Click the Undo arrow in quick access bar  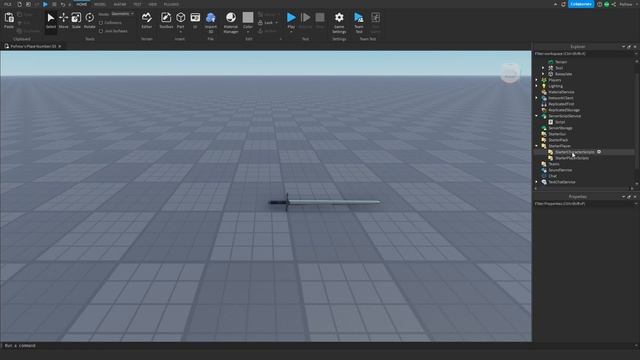pos(62,4)
